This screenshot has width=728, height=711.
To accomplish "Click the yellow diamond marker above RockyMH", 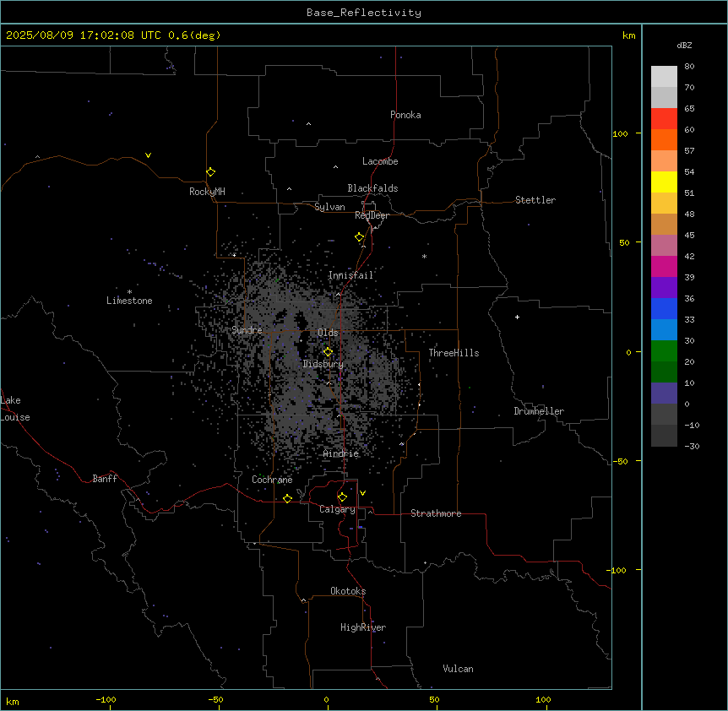I will pyautogui.click(x=210, y=172).
